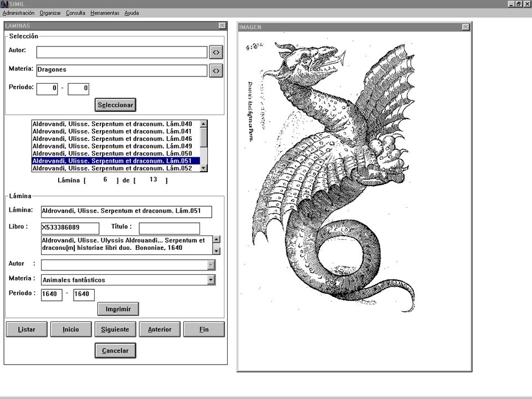Restore the SIMIL window
The image size is (532, 399).
[x=519, y=4]
